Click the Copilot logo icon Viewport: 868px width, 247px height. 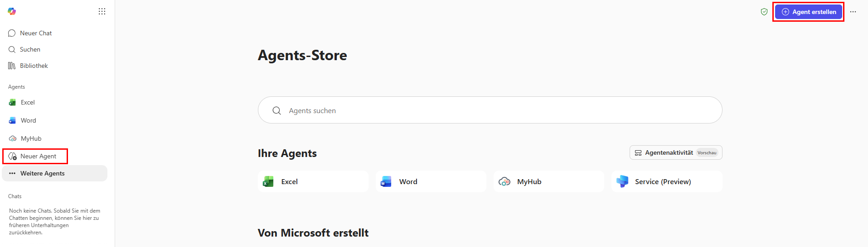tap(12, 11)
